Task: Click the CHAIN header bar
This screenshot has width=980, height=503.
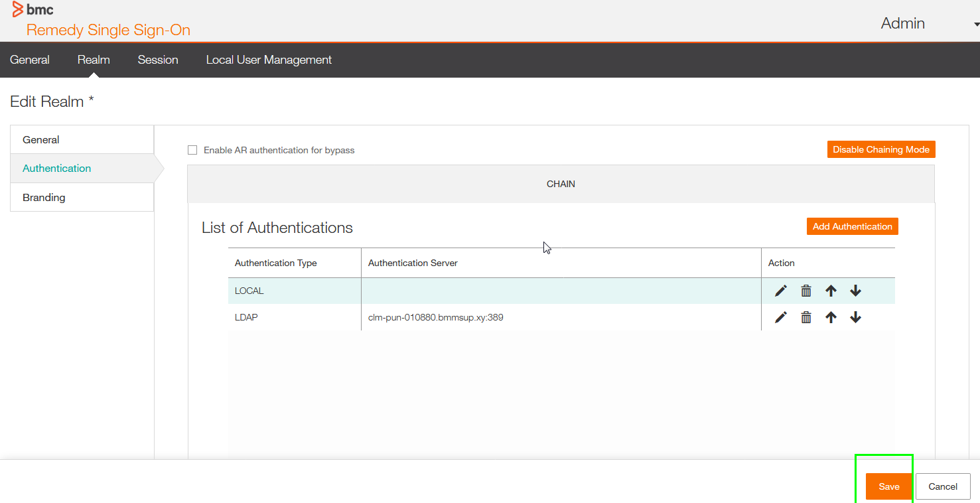Action: (561, 184)
